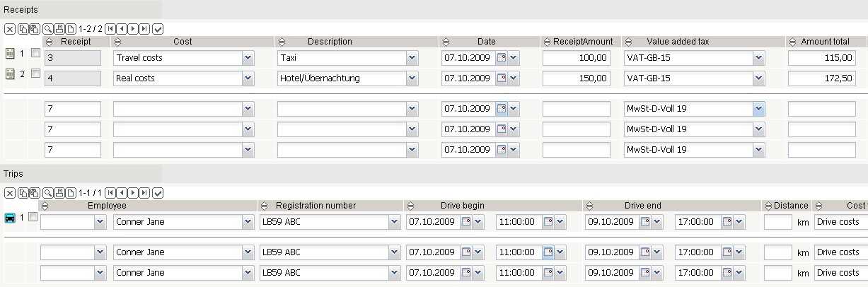The width and height of the screenshot is (868, 287).
Task: Click the checkmark confirm icon in Trips toolbar
Action: [x=158, y=192]
